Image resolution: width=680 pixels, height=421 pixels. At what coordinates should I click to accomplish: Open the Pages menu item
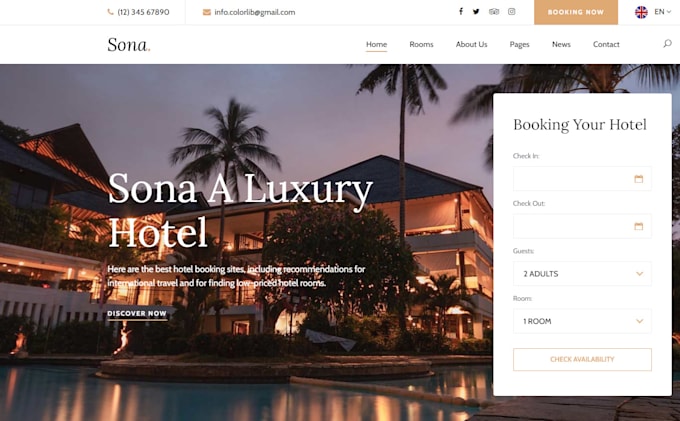pos(519,44)
